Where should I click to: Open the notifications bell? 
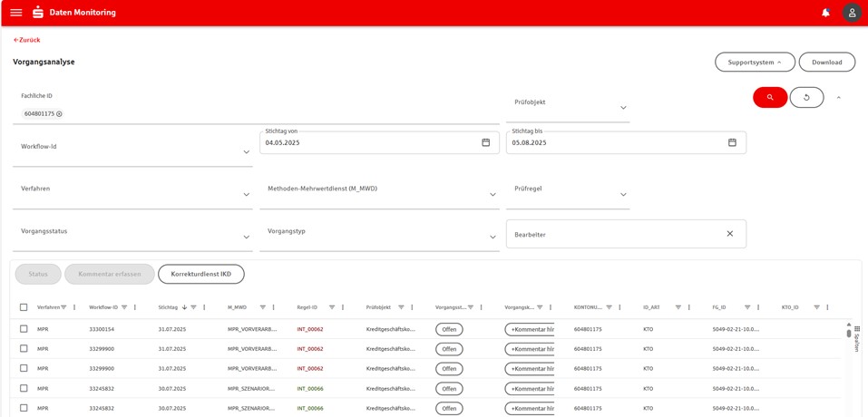[x=825, y=13]
